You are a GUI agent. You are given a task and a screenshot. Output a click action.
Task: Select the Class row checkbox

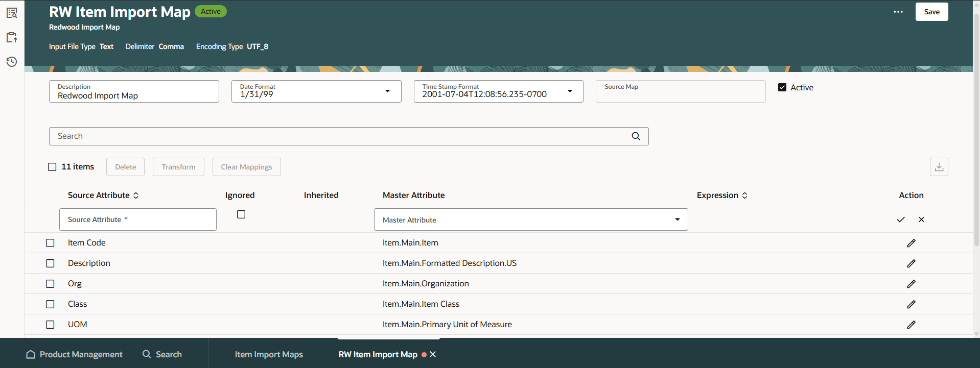point(50,304)
